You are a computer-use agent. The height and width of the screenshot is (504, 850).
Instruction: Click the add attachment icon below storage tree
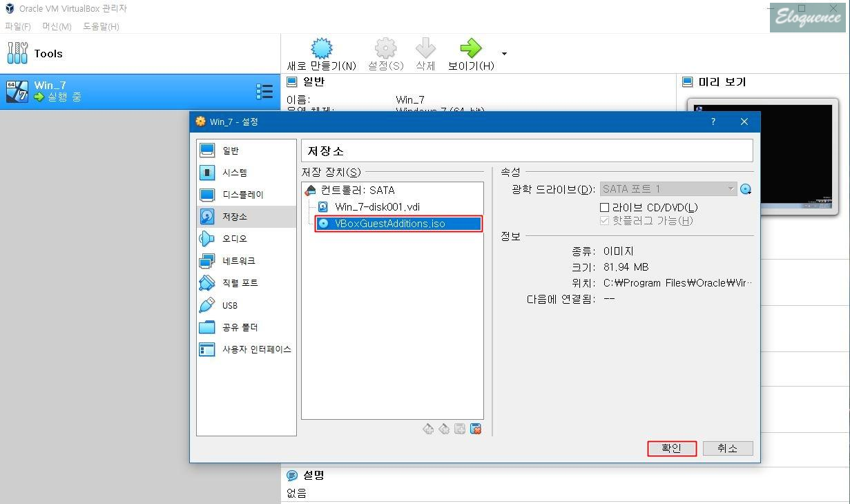click(x=460, y=429)
